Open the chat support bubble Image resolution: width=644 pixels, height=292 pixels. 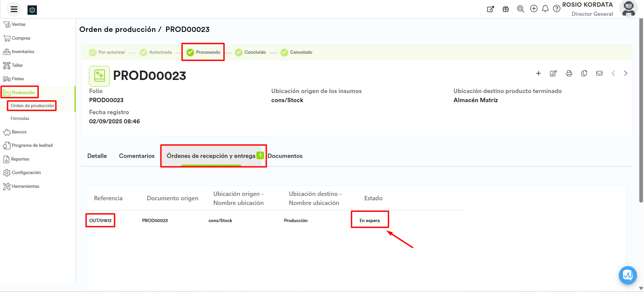[628, 275]
